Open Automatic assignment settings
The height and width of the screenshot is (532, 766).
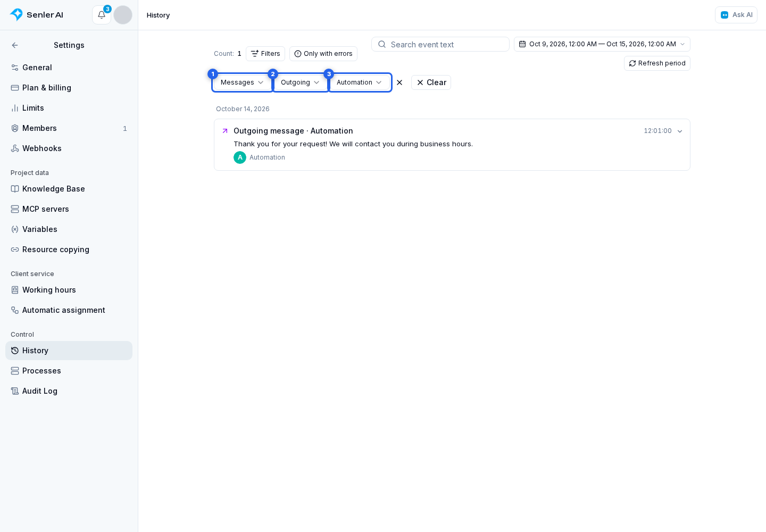coord(69,310)
